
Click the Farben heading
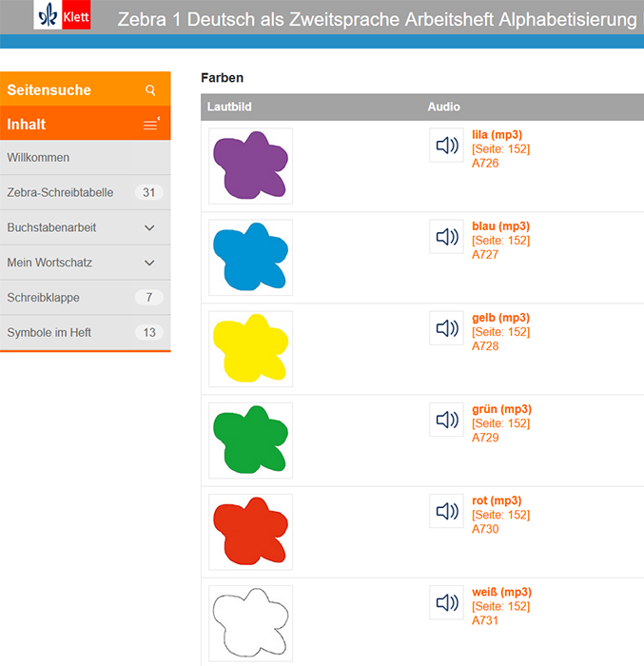(x=223, y=78)
